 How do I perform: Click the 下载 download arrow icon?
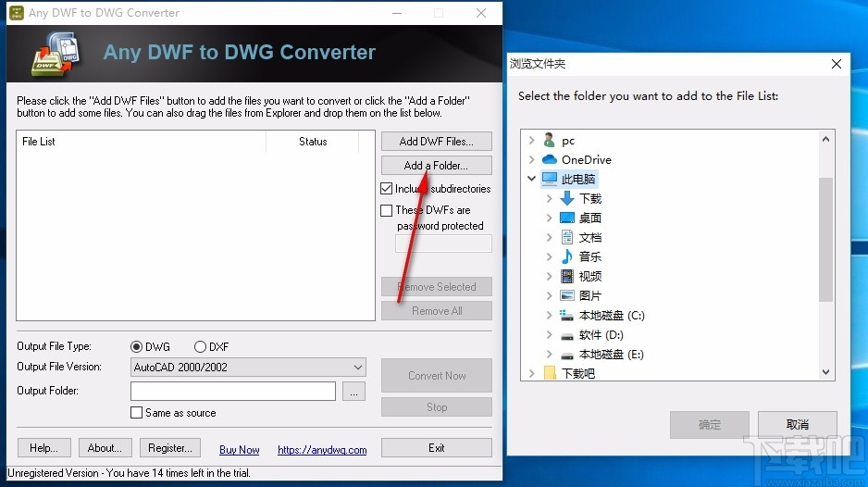pyautogui.click(x=567, y=198)
